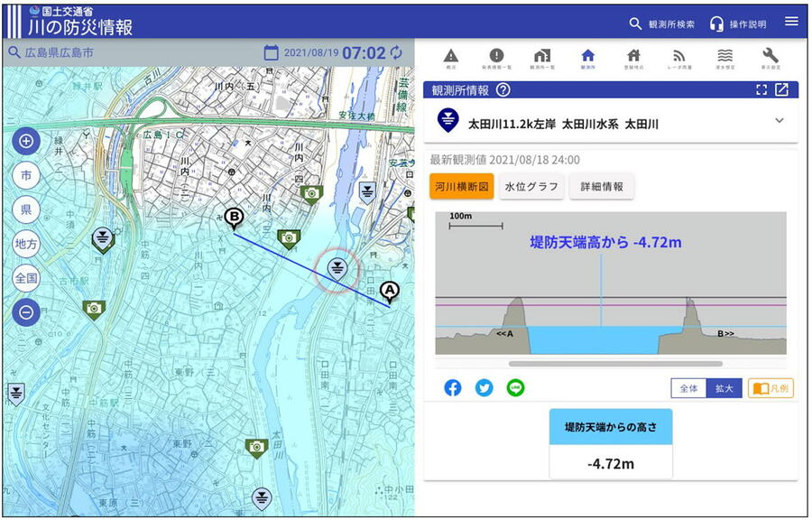This screenshot has width=812, height=520.
Task: Share on Facebook
Action: pos(453,388)
